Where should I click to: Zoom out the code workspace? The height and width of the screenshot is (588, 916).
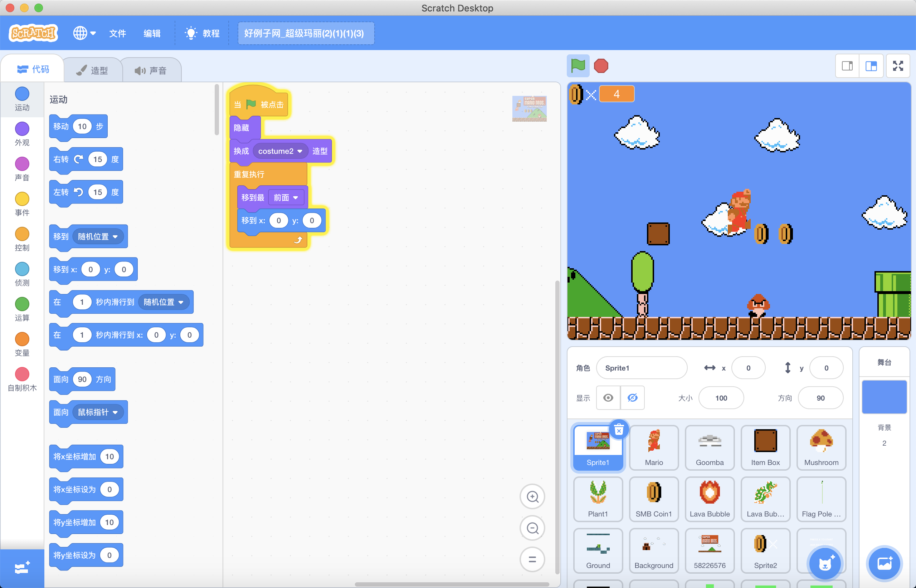coord(532,528)
